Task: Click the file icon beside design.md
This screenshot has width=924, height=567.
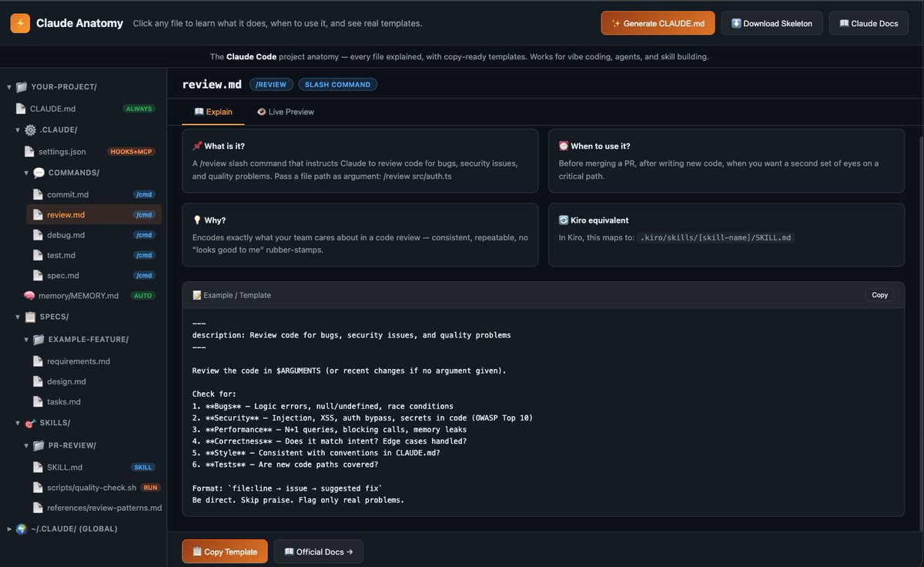Action: pos(38,381)
